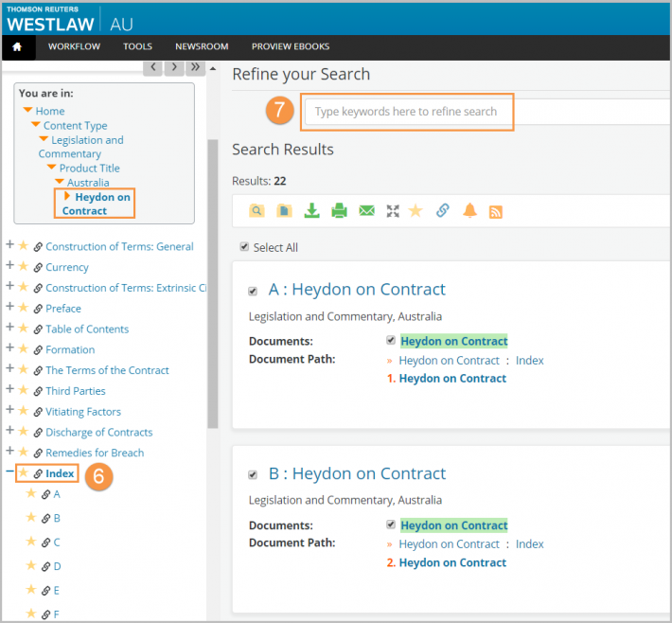Screen dimensions: 672x623
Task: Click the expand fullscreen arrows icon
Action: [393, 211]
